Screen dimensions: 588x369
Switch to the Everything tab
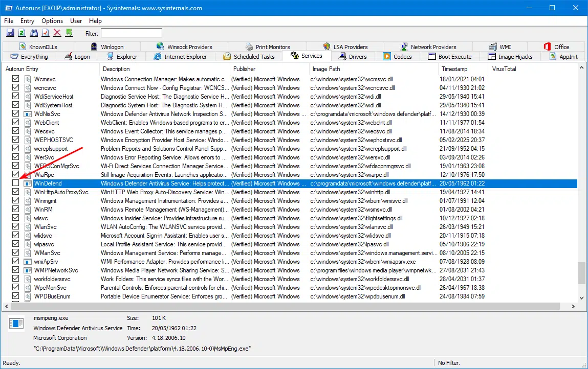pos(29,57)
